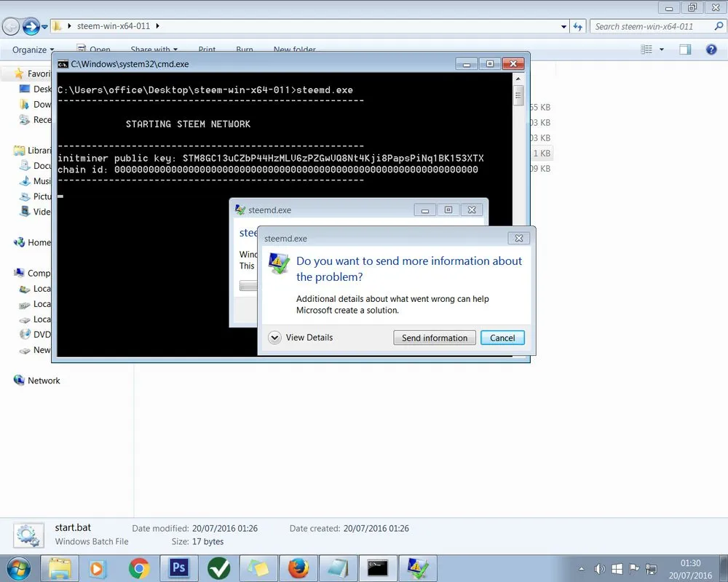Viewport: 728px width, 582px height.
Task: Click the change view icon
Action: [646, 49]
